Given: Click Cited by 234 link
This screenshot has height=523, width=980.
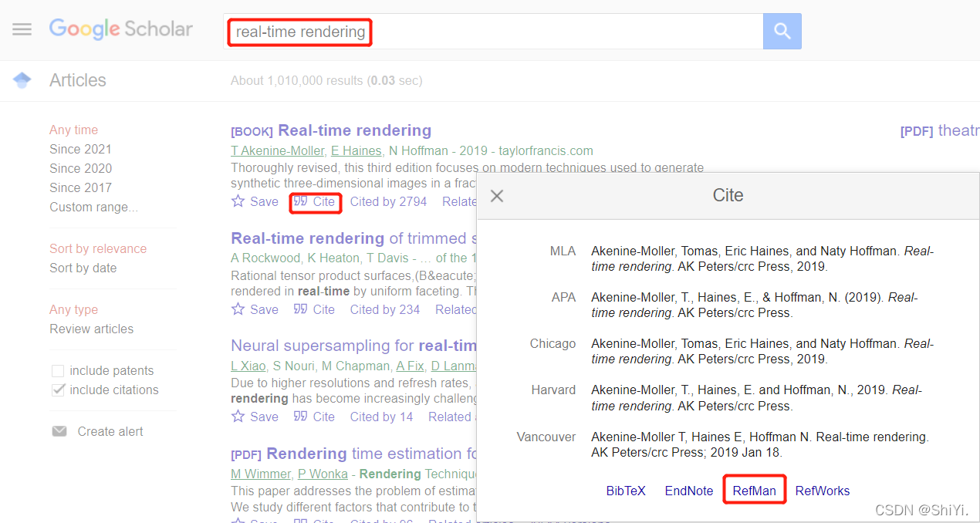Looking at the screenshot, I should pos(385,309).
